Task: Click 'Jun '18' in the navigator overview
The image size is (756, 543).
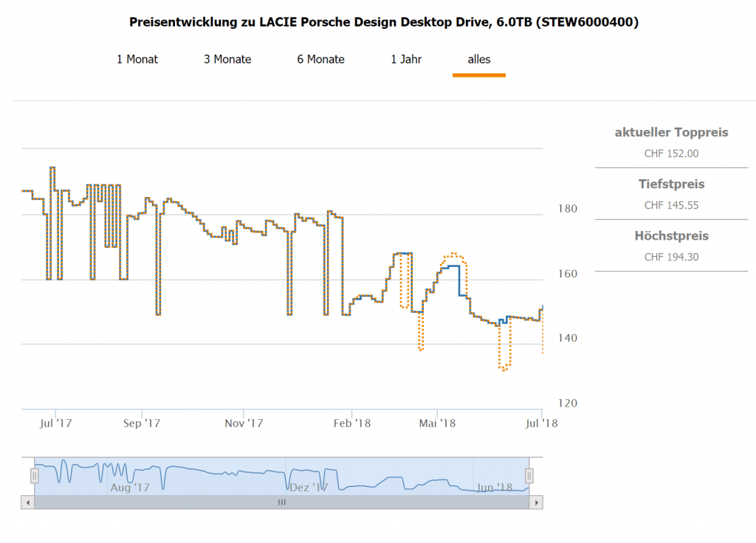Action: click(495, 488)
